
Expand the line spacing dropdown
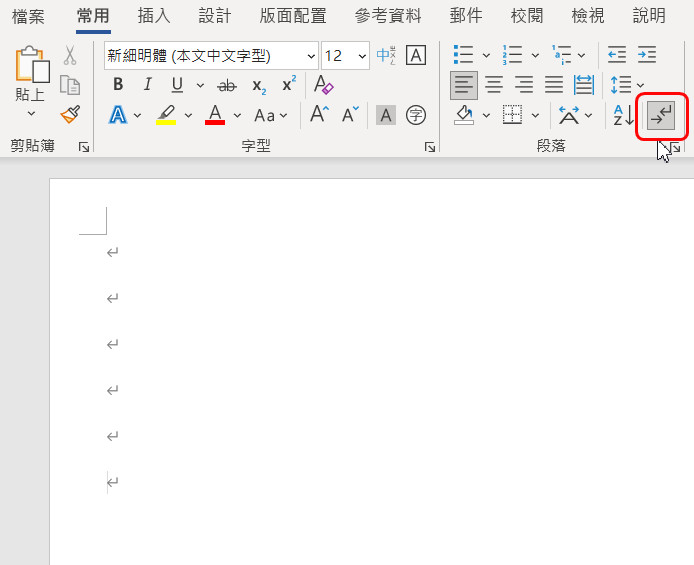pos(641,85)
